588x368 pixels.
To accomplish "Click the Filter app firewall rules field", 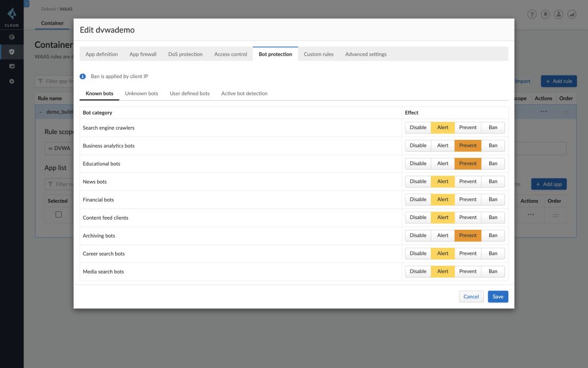I will click(x=56, y=81).
